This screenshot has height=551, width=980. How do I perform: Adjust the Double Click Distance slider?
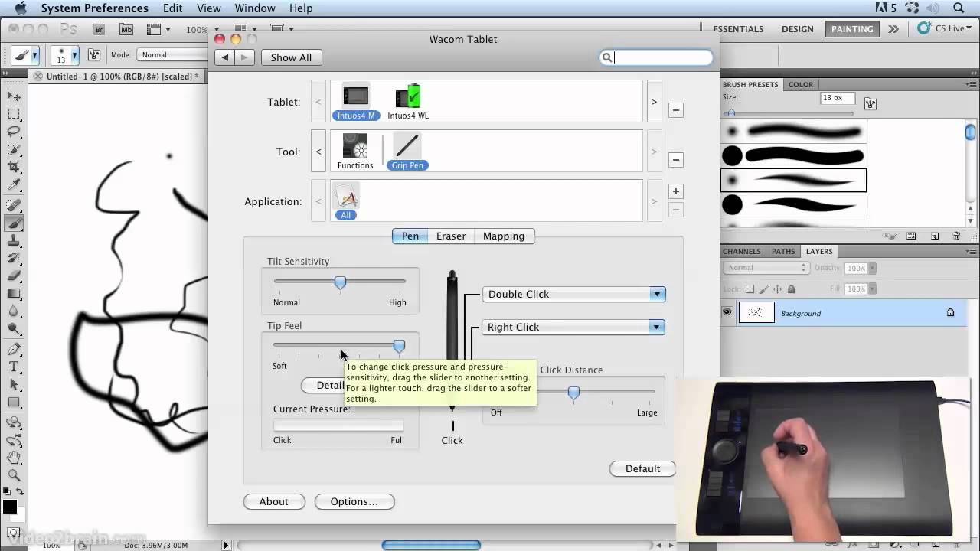[573, 392]
